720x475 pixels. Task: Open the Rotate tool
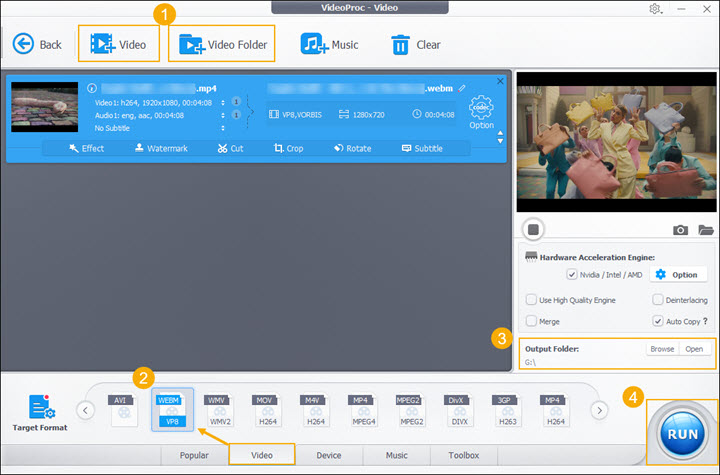(353, 148)
